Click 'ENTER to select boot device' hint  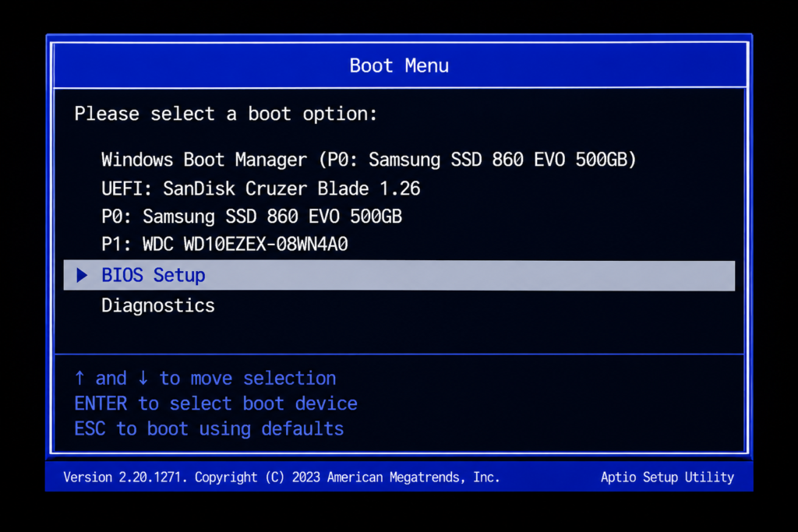[216, 403]
